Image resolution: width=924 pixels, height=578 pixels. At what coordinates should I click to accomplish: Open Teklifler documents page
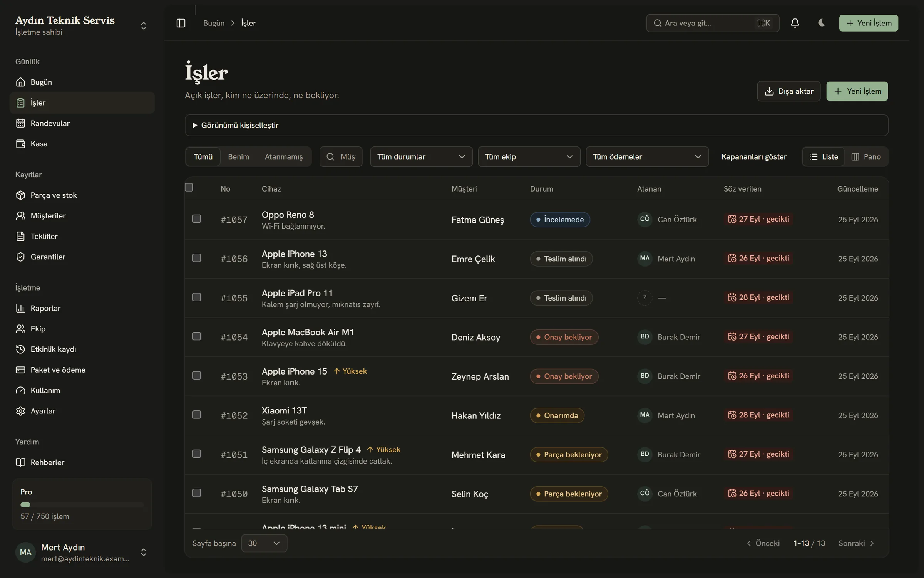tap(82, 236)
